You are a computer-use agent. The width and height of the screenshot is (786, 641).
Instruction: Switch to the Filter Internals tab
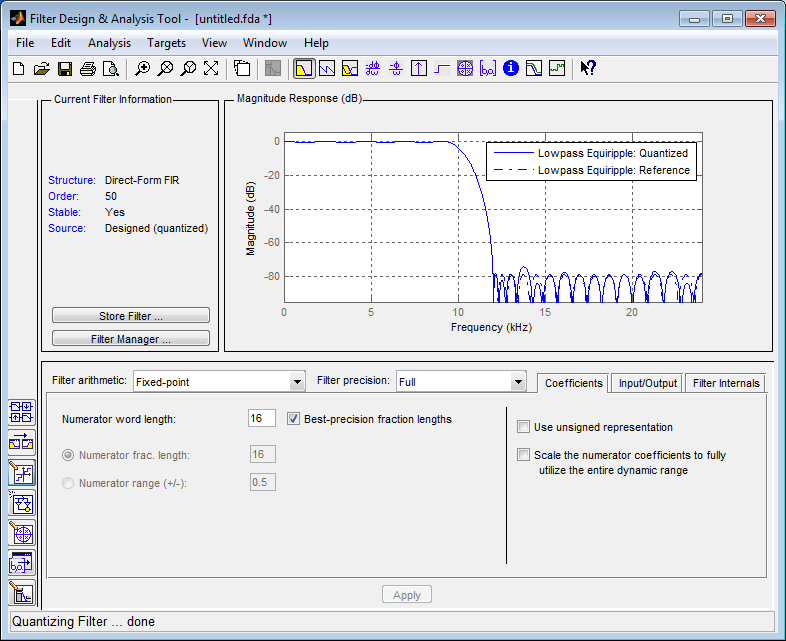(726, 383)
